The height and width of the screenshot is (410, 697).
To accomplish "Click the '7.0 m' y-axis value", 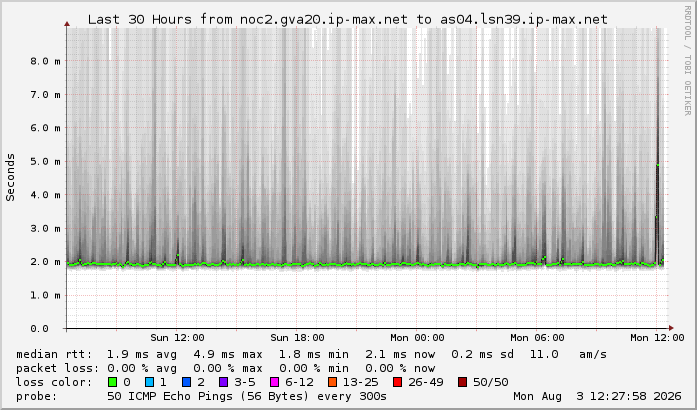I will point(45,94).
